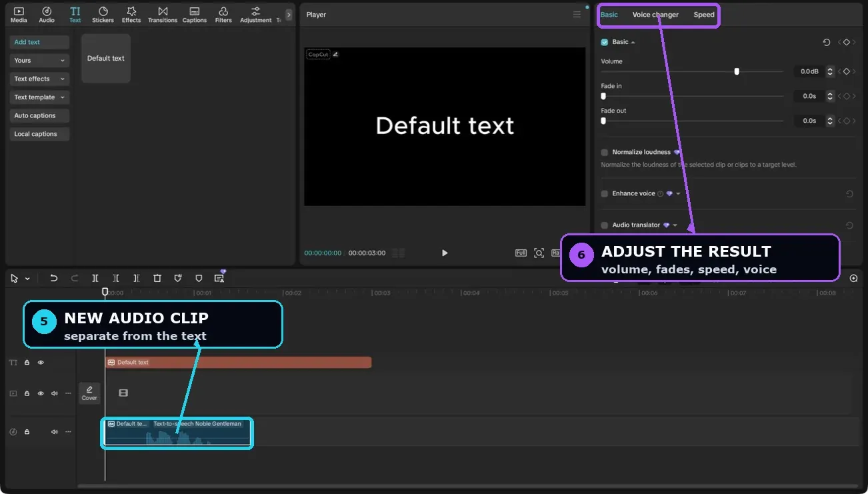Click the Volume value stepper arrows
Screen dimensions: 868x494
(830, 71)
